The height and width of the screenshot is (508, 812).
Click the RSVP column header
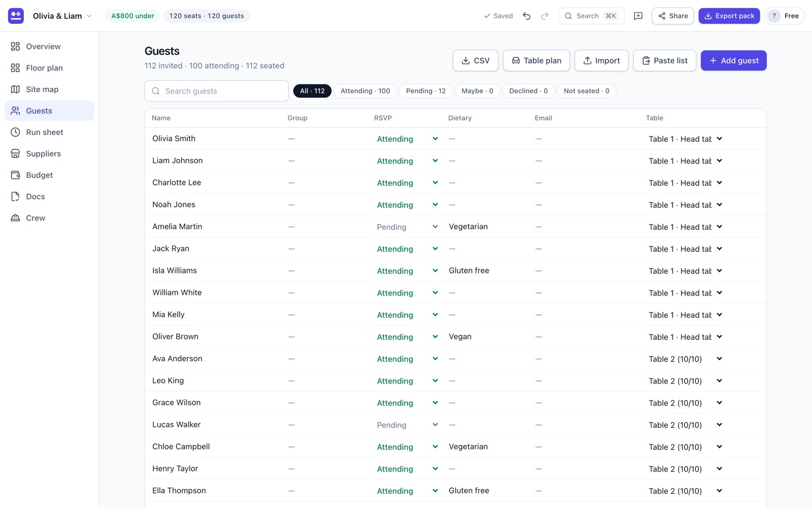(383, 118)
